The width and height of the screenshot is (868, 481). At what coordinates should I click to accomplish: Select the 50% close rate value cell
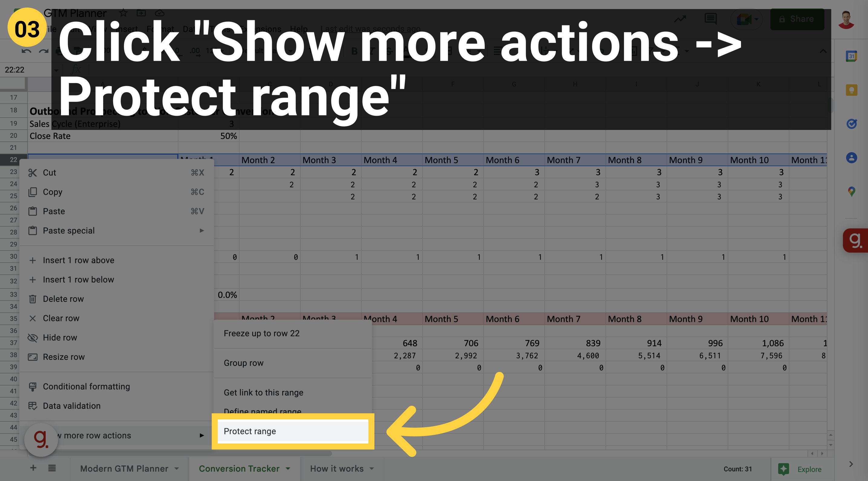(x=209, y=136)
